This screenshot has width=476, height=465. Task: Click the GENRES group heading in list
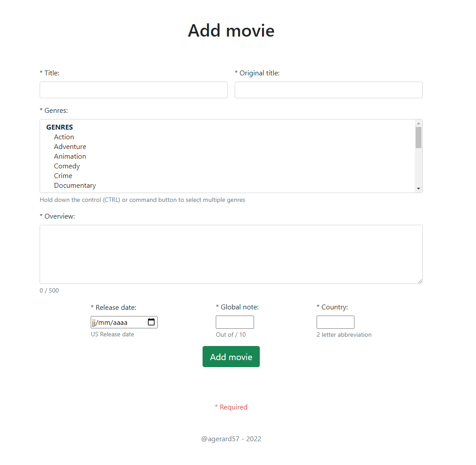pyautogui.click(x=59, y=127)
